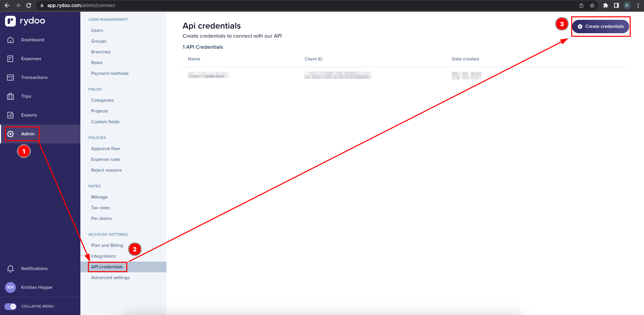The image size is (644, 315).
Task: Open the Branches admin page
Action: point(101,52)
